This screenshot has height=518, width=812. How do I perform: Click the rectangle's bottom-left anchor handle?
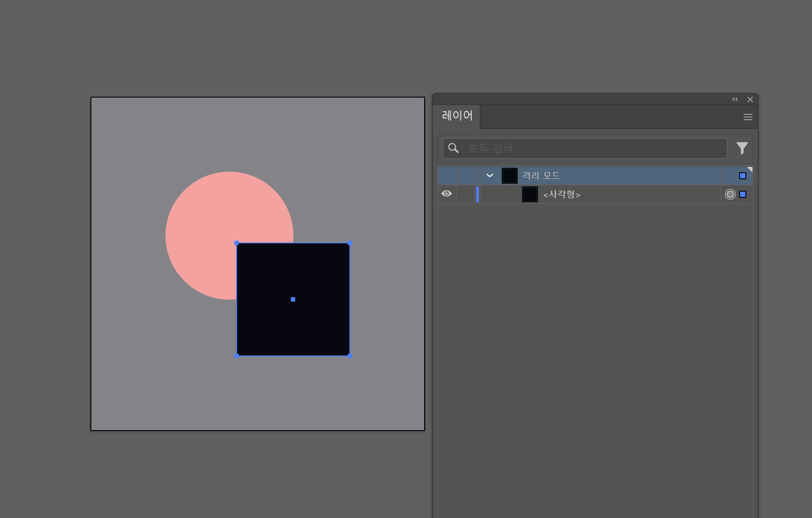click(237, 355)
